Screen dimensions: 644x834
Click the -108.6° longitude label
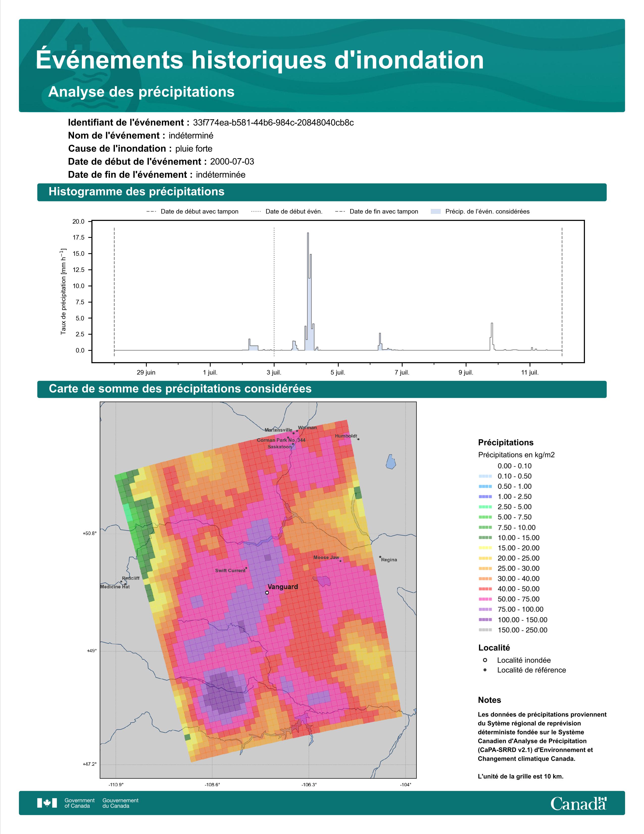[212, 785]
